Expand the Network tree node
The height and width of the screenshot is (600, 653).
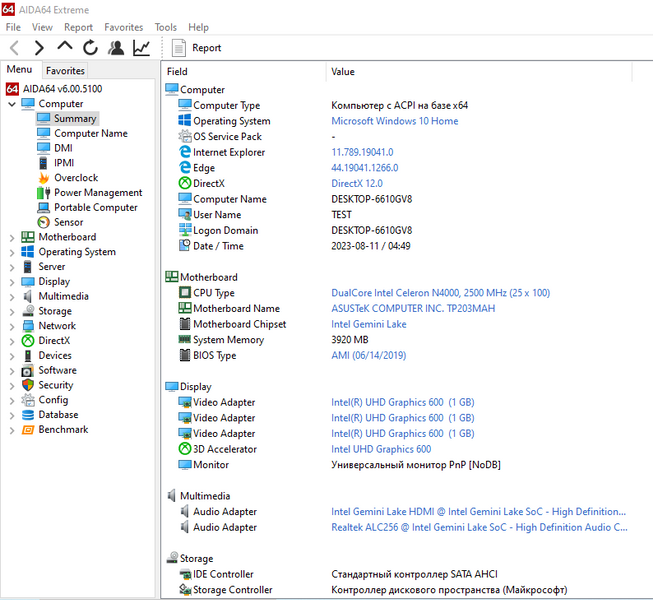tap(12, 326)
